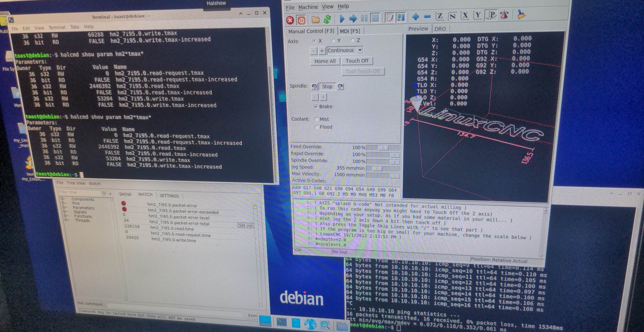
Task: Click the Touch Off button
Action: click(x=357, y=61)
